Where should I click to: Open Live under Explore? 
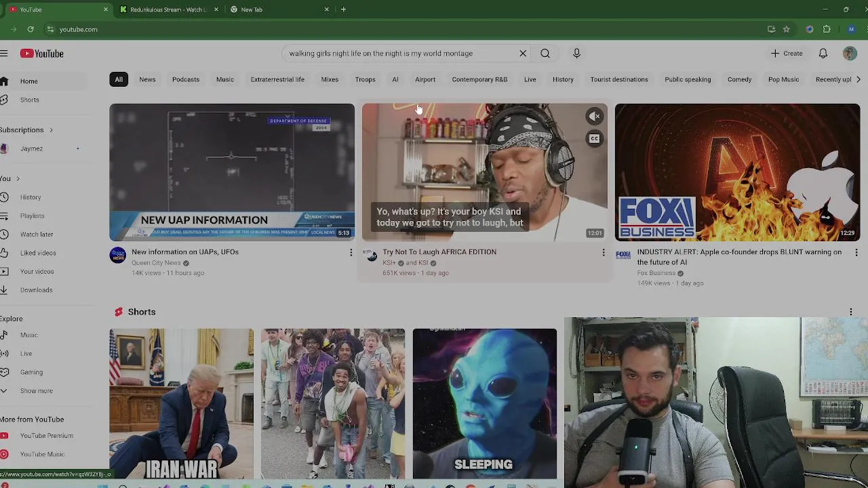(43, 354)
